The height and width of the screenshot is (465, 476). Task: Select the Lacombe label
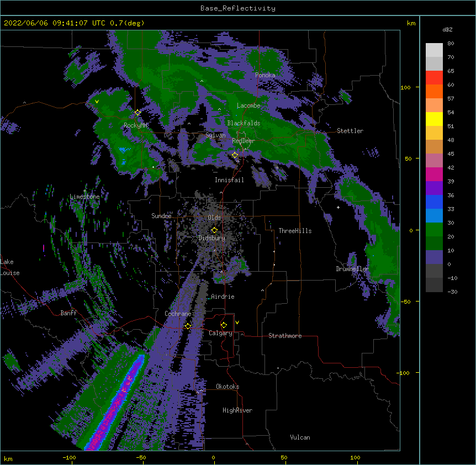tap(248, 105)
